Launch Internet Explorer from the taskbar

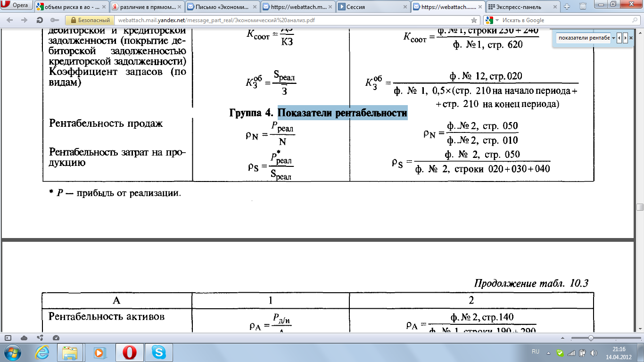click(42, 352)
